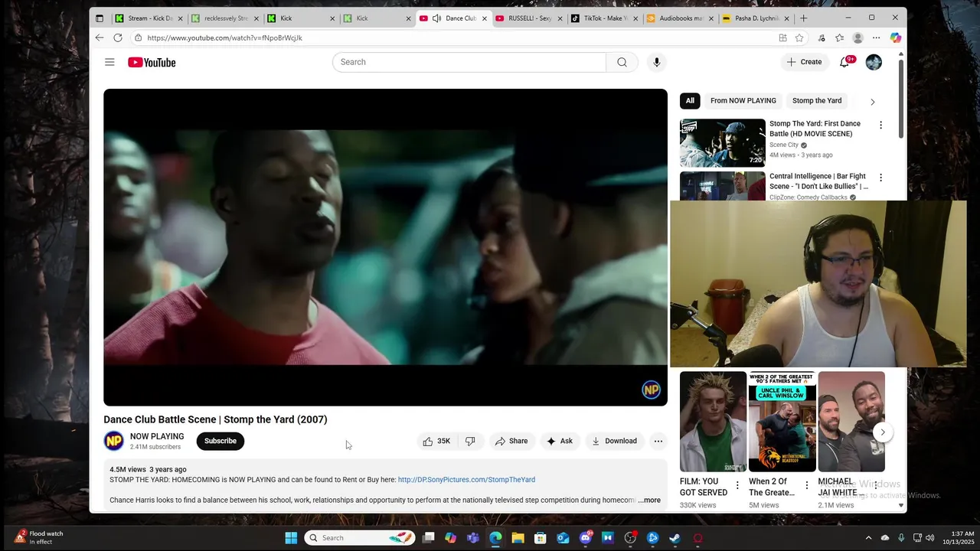Show next shorts with the arrow
The height and width of the screenshot is (551, 980).
pyautogui.click(x=883, y=432)
